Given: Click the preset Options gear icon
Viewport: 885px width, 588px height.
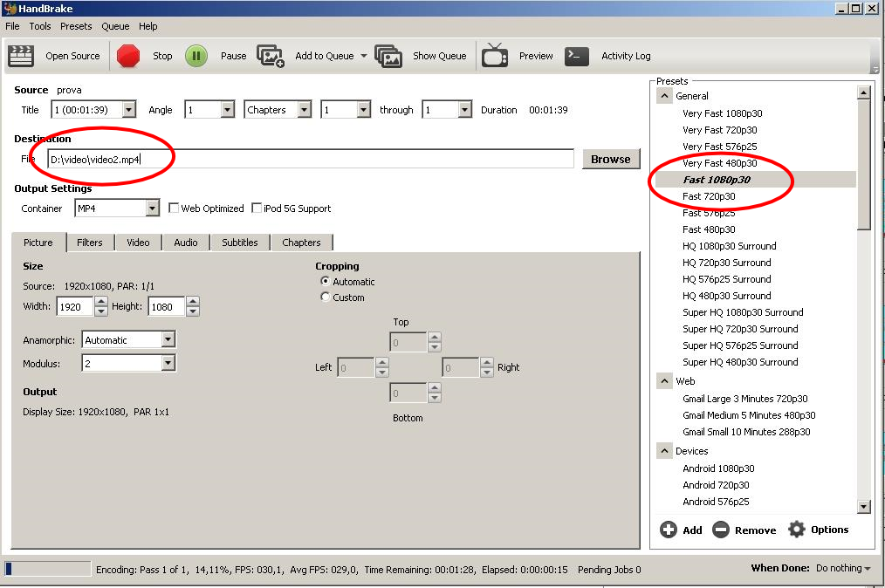Looking at the screenshot, I should (796, 530).
